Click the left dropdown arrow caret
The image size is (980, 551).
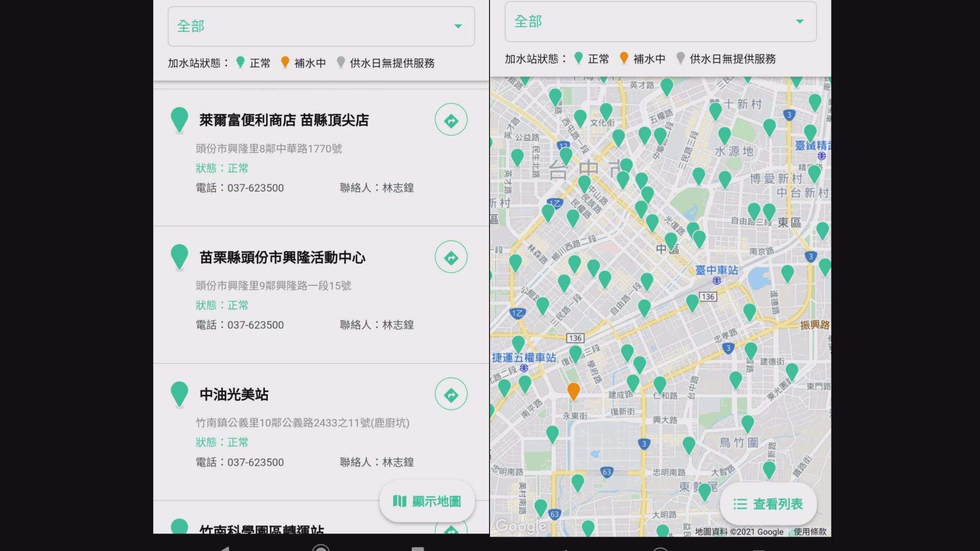(x=458, y=26)
